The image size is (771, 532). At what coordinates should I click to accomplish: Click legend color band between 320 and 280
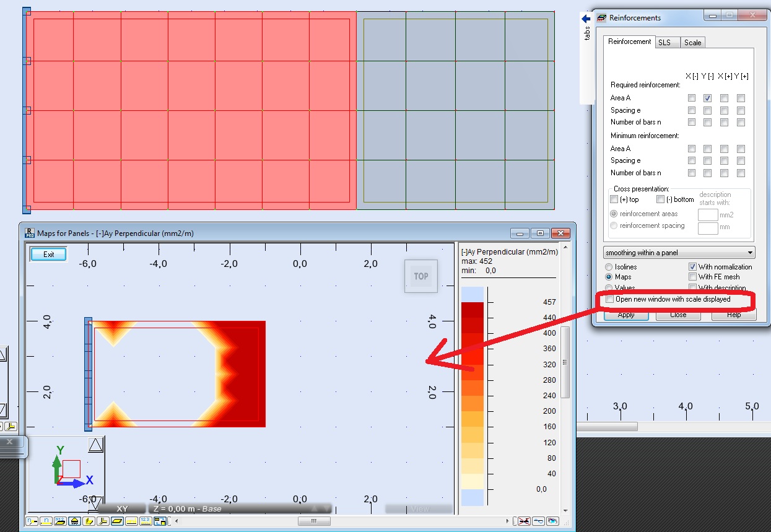(474, 372)
